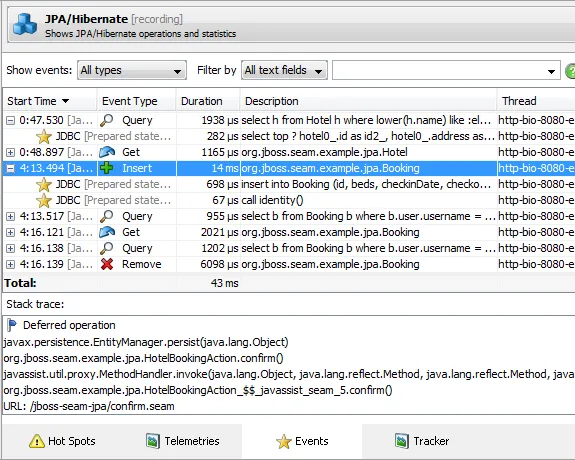Expand the 4:16.121 Get row
The height and width of the screenshot is (460, 575).
tap(11, 232)
